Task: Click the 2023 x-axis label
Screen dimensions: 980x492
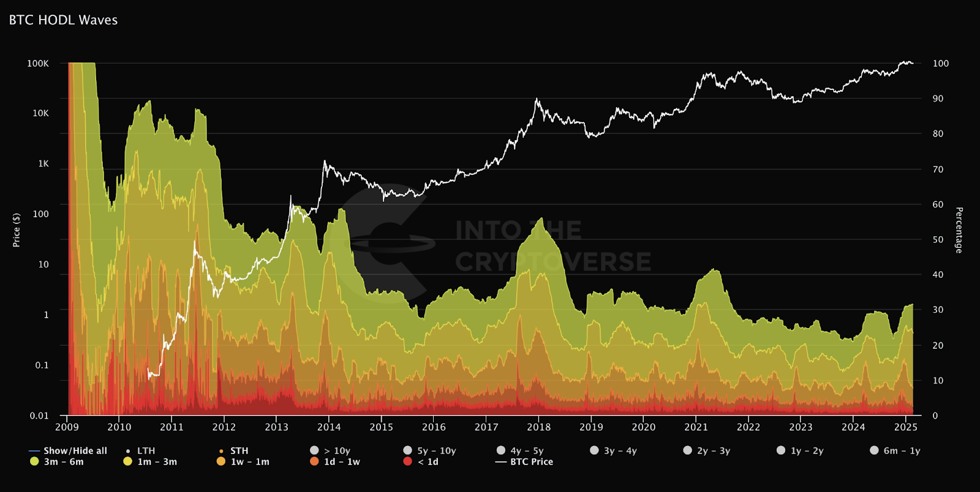Action: pos(801,427)
